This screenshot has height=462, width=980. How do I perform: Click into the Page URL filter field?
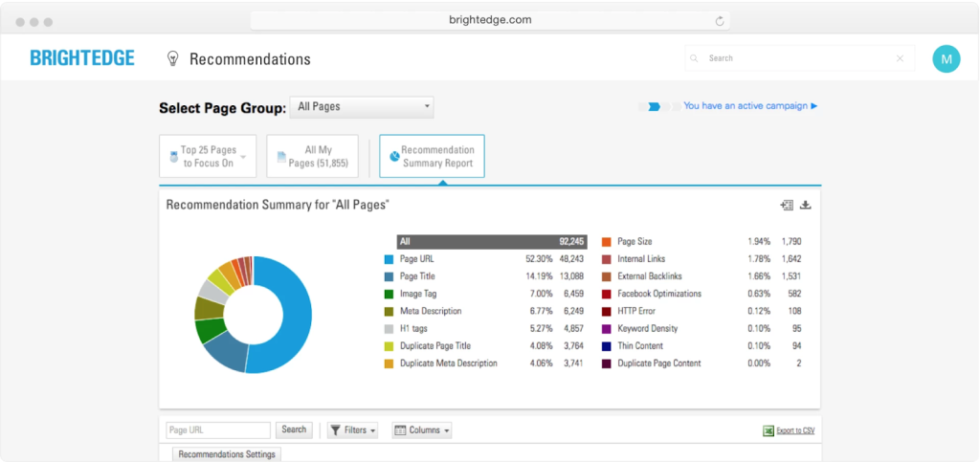point(218,430)
